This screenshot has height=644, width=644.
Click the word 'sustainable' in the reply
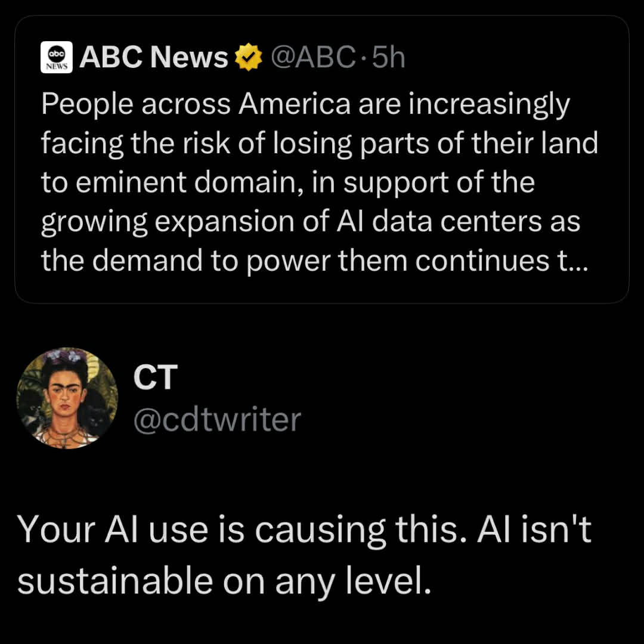coord(114,580)
